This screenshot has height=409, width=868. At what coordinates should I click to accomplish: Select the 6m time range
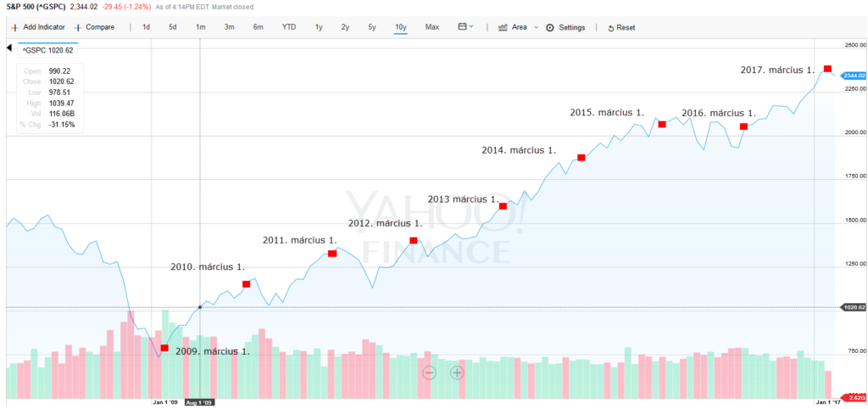coord(258,27)
